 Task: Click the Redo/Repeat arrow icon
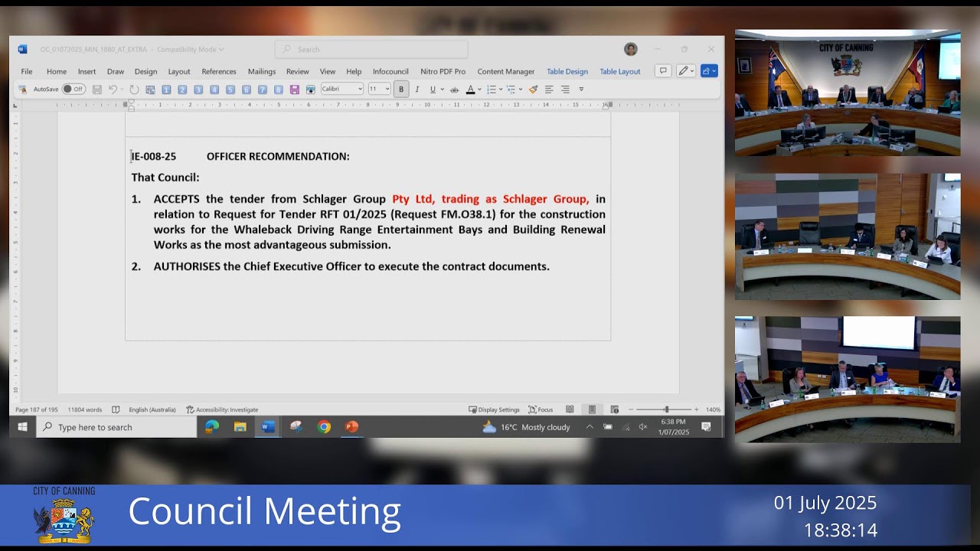click(x=134, y=90)
